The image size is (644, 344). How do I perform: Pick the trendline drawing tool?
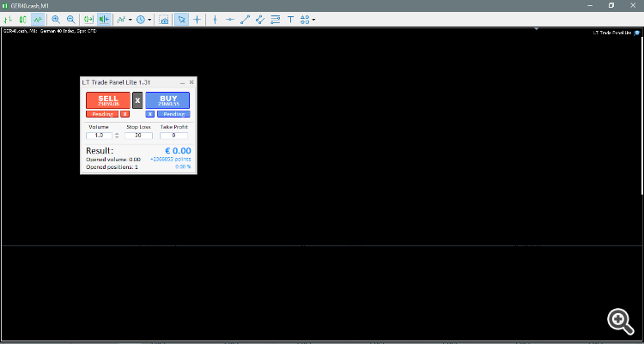coord(246,19)
